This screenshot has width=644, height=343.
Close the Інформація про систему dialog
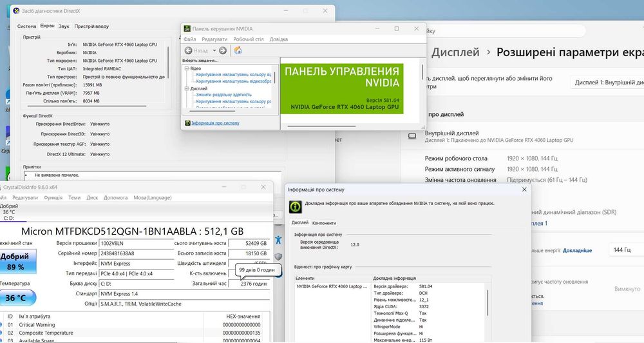[x=524, y=190]
